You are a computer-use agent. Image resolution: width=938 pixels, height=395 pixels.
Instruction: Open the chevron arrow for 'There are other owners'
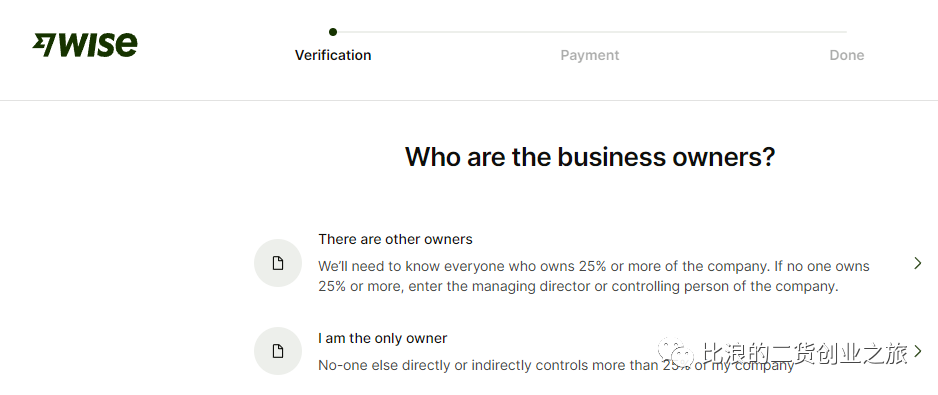pyautogui.click(x=918, y=263)
